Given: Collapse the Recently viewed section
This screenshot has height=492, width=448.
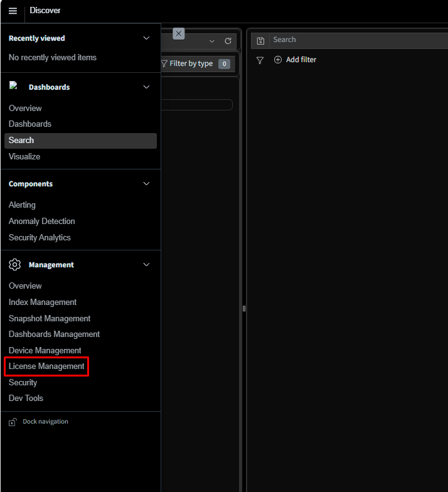Looking at the screenshot, I should pyautogui.click(x=147, y=38).
